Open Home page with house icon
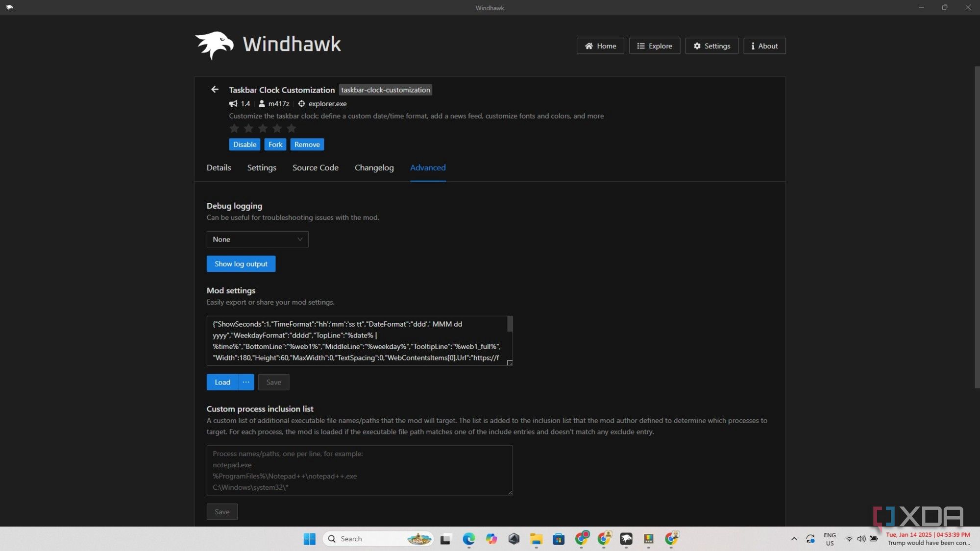980x551 pixels. coord(600,46)
